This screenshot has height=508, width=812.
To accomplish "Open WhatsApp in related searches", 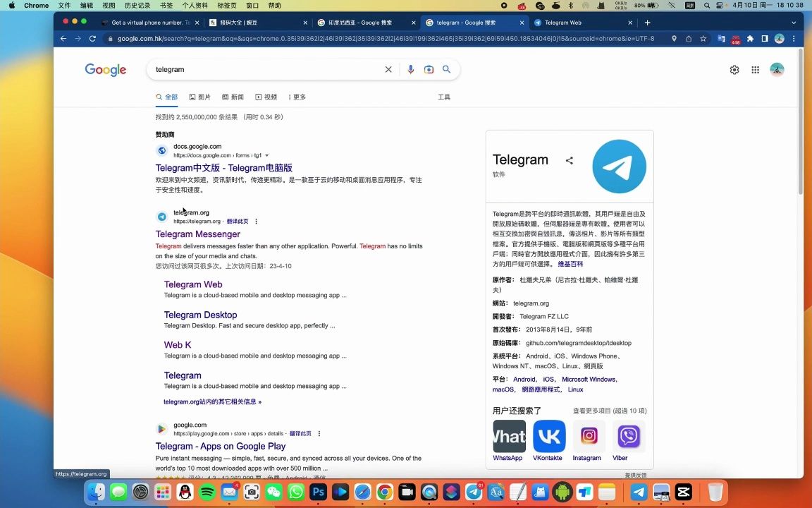I will tap(508, 440).
